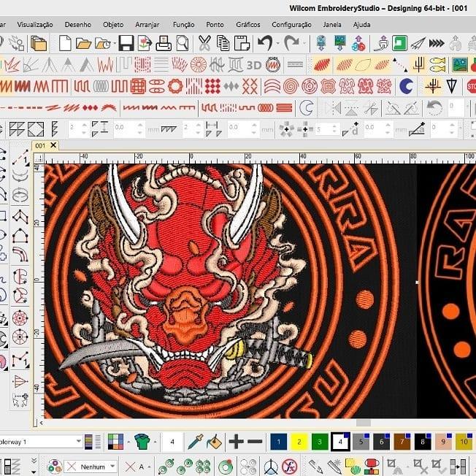Open Gráficos menu

[248, 25]
